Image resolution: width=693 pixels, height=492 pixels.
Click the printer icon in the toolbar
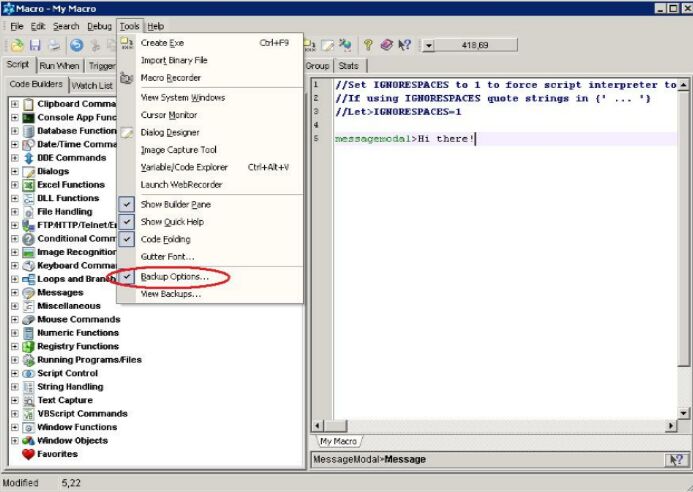[x=54, y=45]
